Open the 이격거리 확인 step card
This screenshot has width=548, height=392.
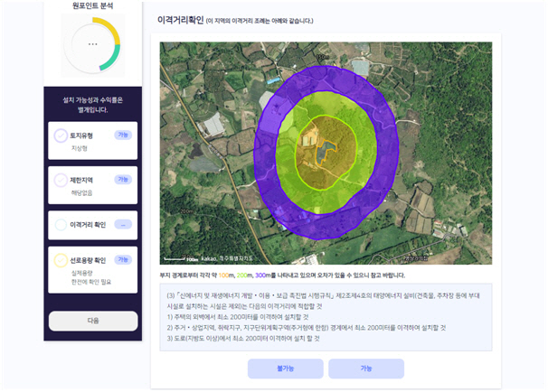[x=92, y=225]
